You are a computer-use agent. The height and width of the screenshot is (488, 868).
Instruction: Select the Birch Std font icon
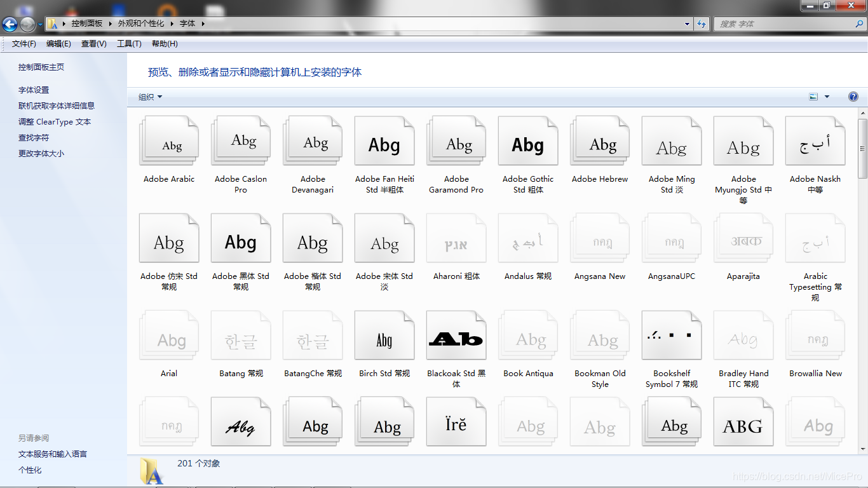pyautogui.click(x=384, y=335)
